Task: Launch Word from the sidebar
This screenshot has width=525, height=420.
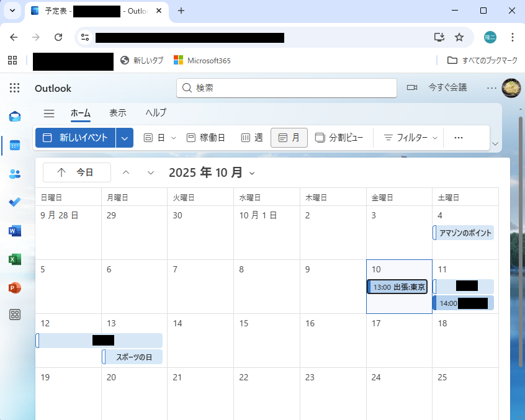Action: point(14,231)
